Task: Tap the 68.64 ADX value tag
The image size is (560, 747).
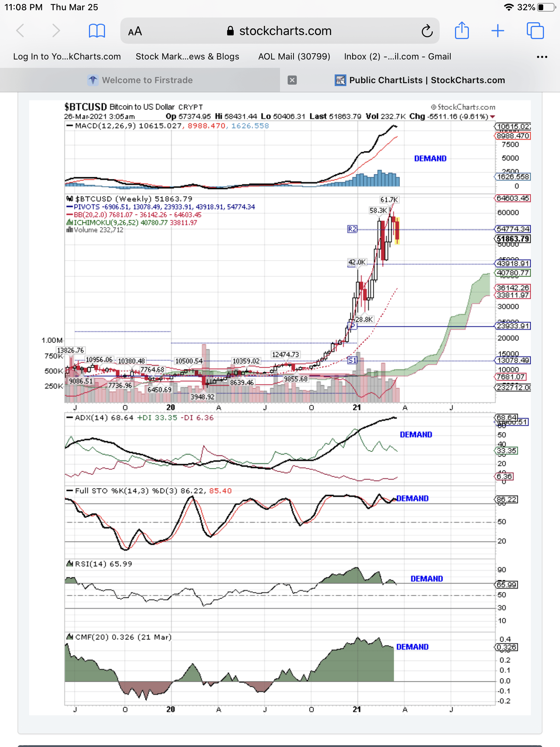Action: 506,417
